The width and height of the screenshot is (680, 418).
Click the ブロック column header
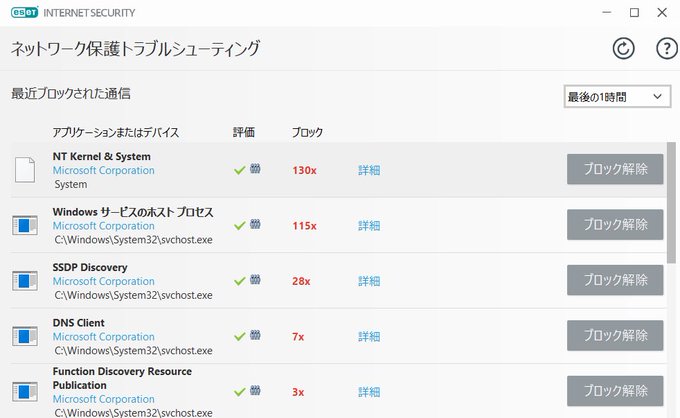(307, 132)
